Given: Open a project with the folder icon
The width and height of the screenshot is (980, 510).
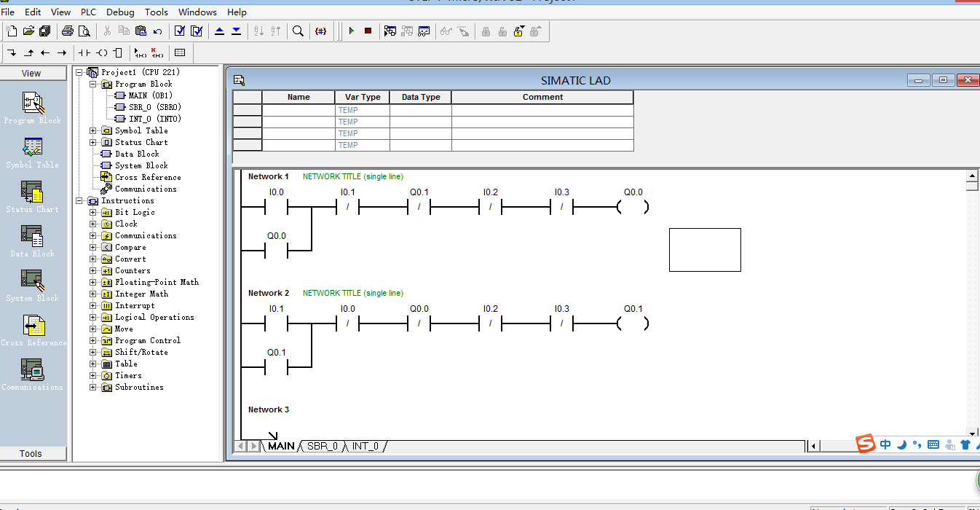Looking at the screenshot, I should 28,31.
